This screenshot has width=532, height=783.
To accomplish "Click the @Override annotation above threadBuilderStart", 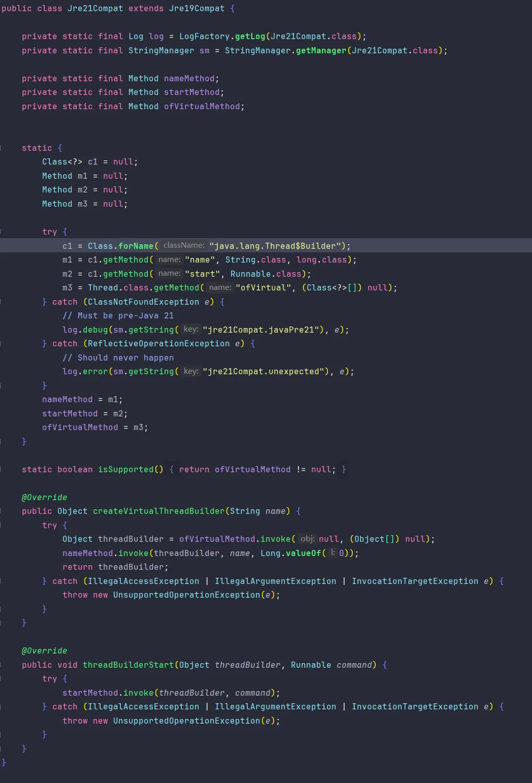I will coord(45,651).
